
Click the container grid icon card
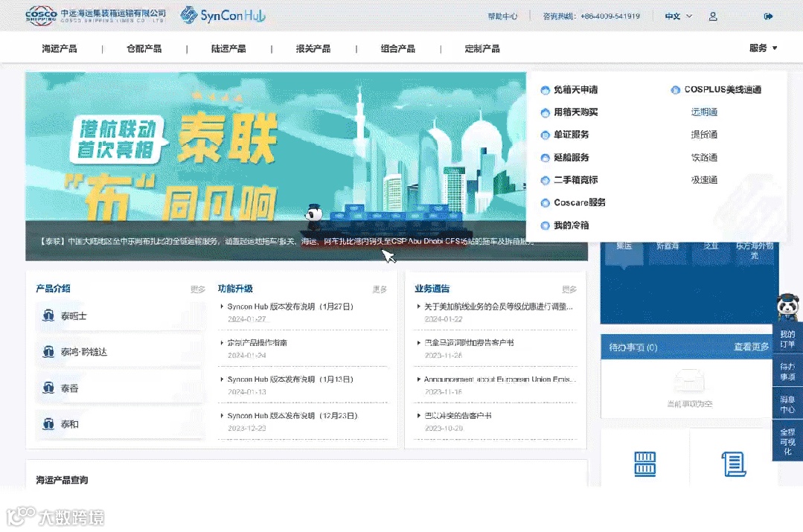pyautogui.click(x=644, y=464)
